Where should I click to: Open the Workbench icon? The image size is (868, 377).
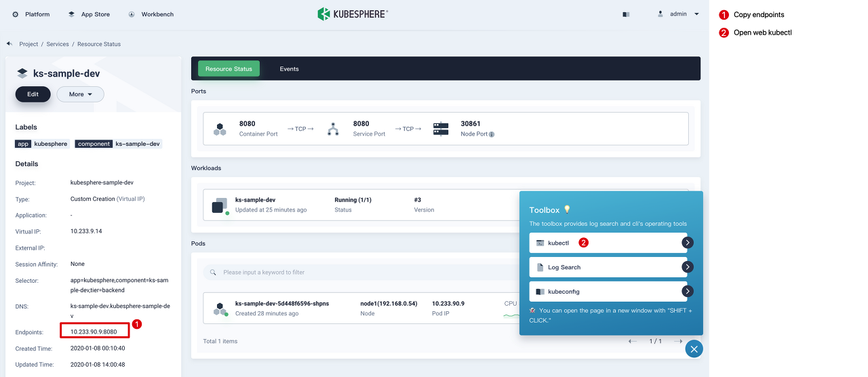131,14
